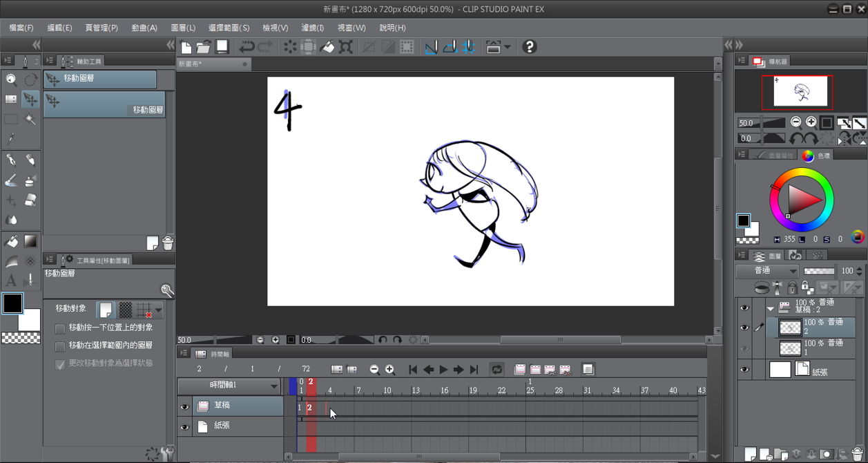Click the undo arrow in the command bar

tap(247, 47)
